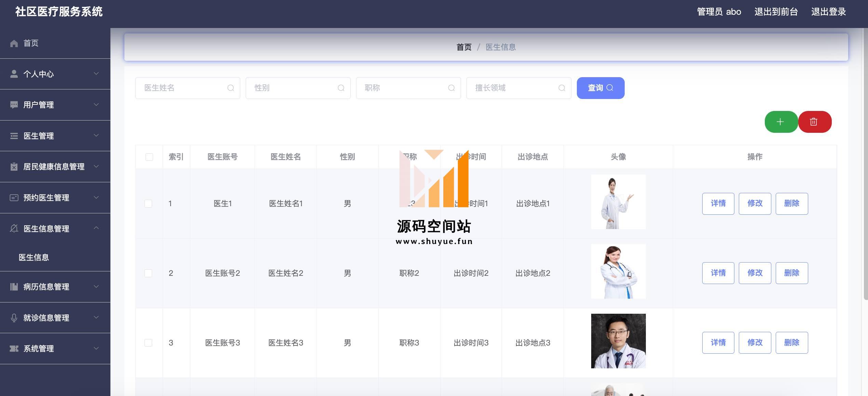Click the home icon beside 首页
Image resolution: width=868 pixels, height=396 pixels.
[14, 43]
